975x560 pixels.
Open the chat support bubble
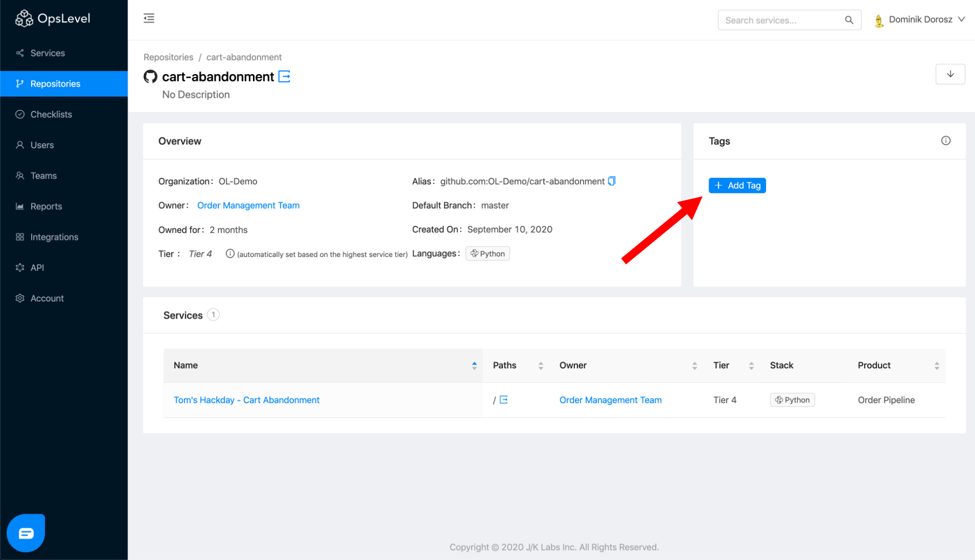pyautogui.click(x=26, y=533)
